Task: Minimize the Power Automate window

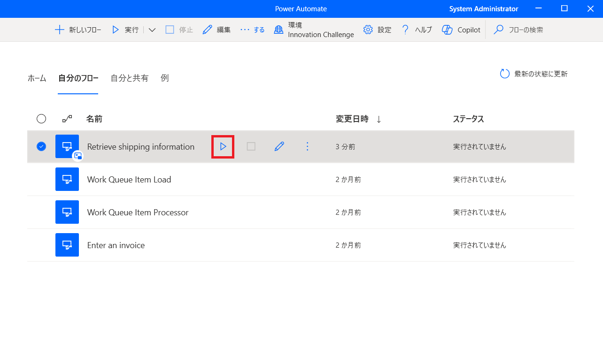Action: click(538, 9)
